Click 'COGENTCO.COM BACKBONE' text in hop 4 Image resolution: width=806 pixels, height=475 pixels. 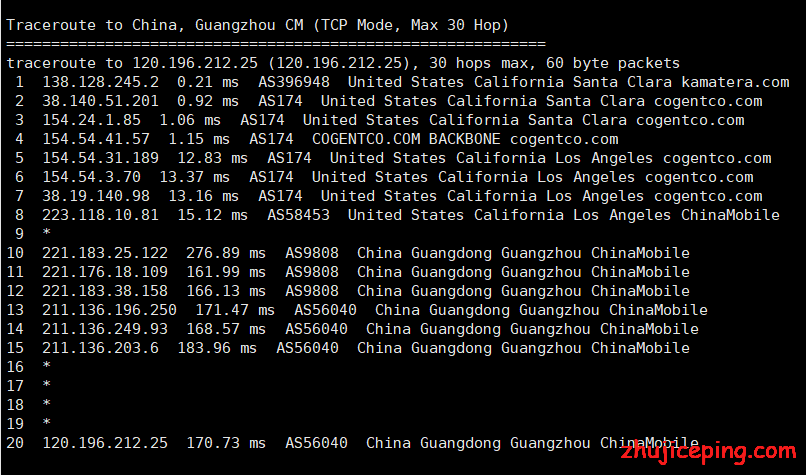click(x=406, y=139)
